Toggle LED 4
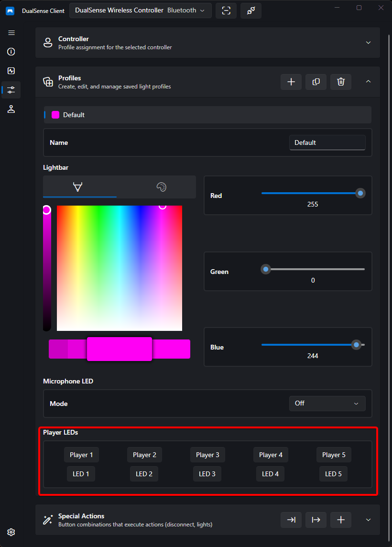The width and height of the screenshot is (392, 547). tap(270, 474)
